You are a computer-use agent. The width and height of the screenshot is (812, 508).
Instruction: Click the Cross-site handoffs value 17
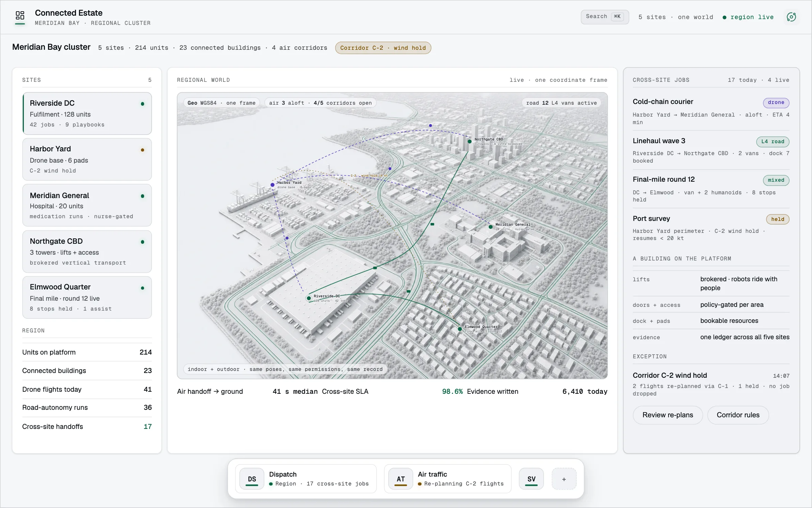pos(147,427)
